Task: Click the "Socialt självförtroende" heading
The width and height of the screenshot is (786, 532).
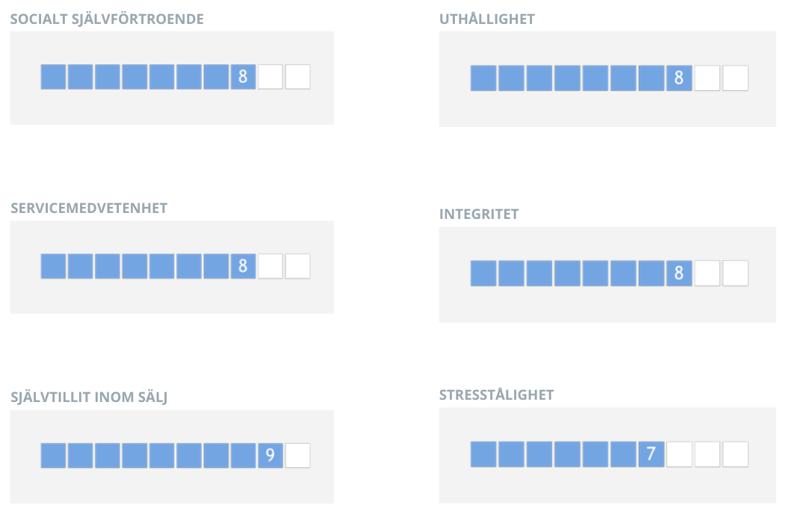Action: click(107, 19)
